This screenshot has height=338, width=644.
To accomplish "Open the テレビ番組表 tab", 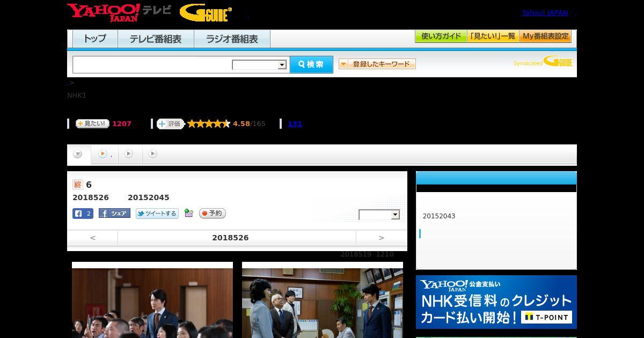I will tap(156, 39).
